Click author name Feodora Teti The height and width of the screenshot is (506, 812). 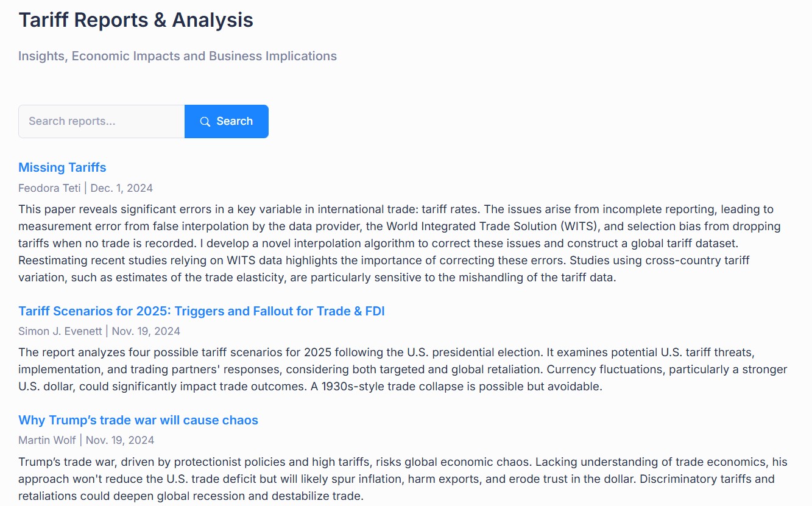pyautogui.click(x=49, y=188)
